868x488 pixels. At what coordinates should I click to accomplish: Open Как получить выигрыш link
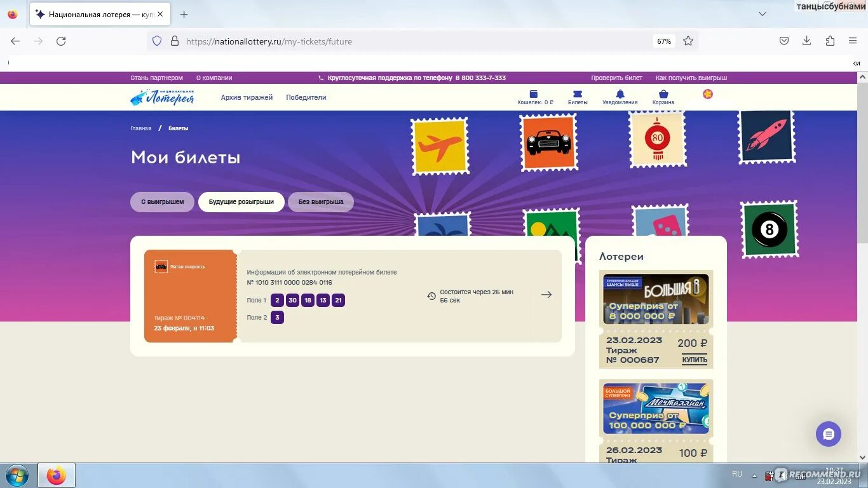point(691,78)
